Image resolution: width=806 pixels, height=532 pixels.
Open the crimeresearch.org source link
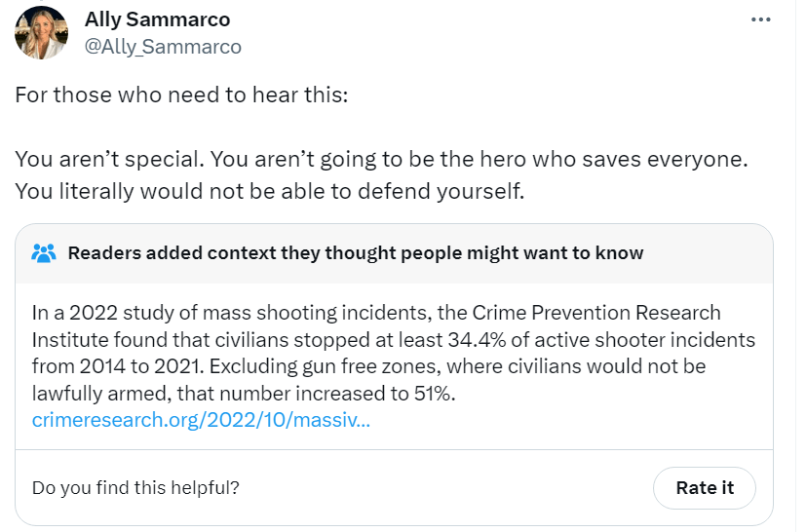pos(200,420)
